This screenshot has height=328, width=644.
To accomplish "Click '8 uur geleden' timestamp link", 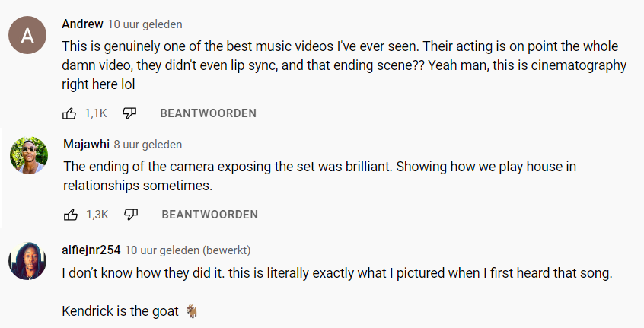I will click(148, 145).
